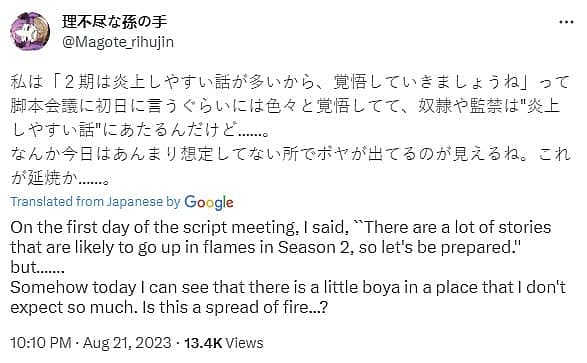Click the Japanese line starting 脚本会議に初日に

point(285,106)
